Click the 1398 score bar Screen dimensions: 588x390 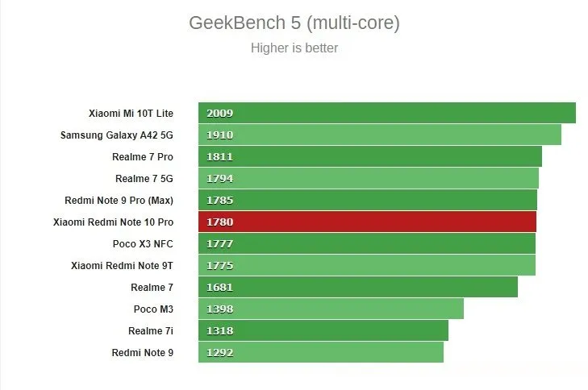click(331, 309)
